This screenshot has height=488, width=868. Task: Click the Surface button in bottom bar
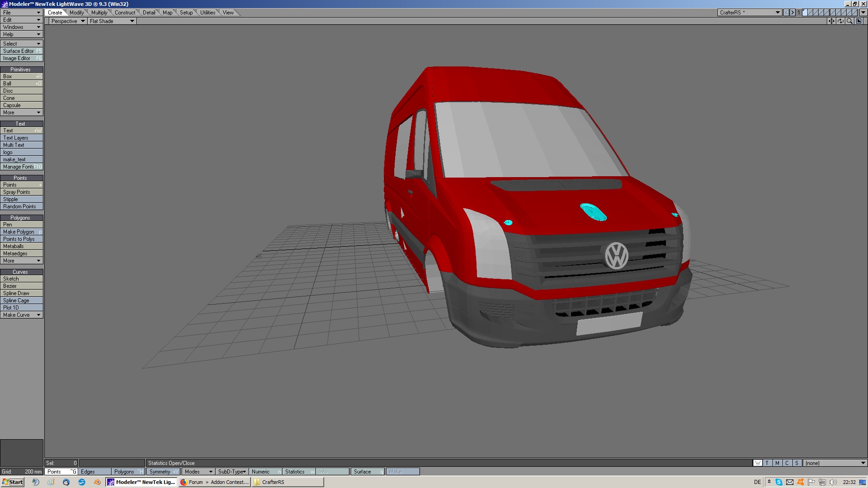368,472
